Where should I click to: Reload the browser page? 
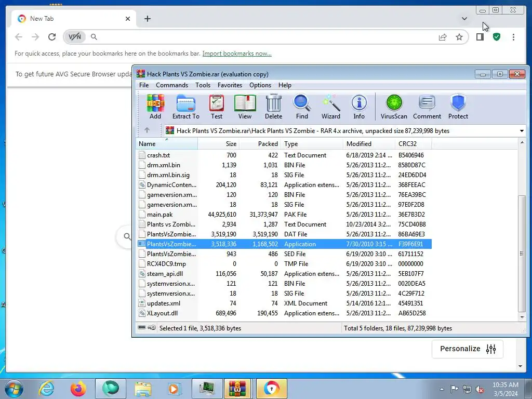tap(51, 37)
